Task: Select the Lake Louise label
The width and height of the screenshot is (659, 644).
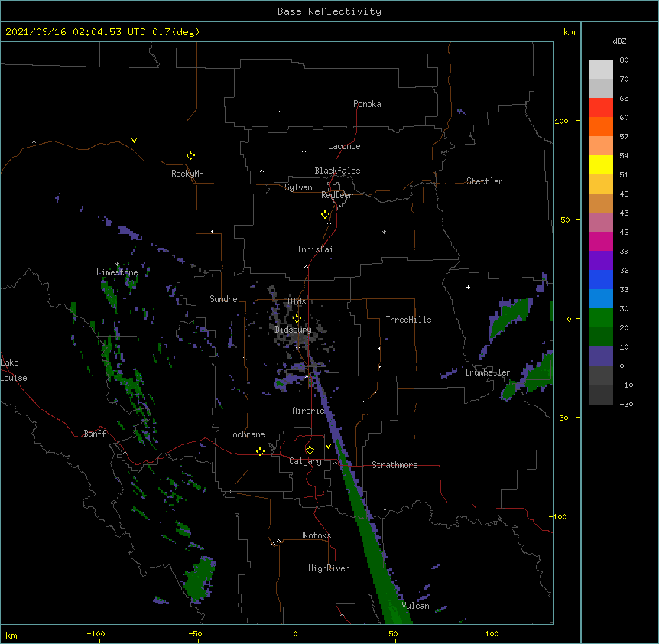Action: [14, 370]
